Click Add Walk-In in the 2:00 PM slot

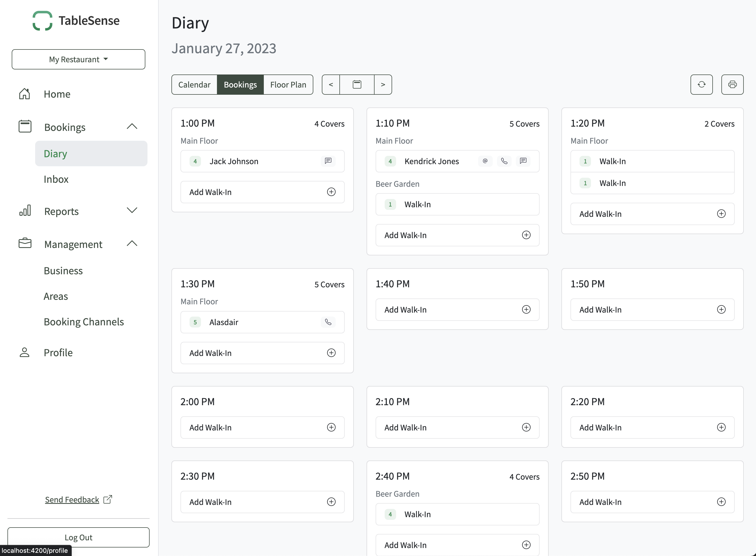point(262,427)
